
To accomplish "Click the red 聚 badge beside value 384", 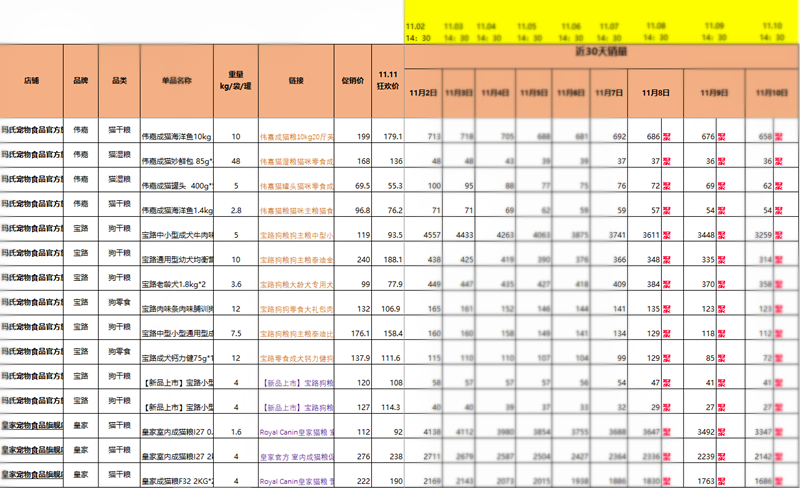I will (x=666, y=284).
